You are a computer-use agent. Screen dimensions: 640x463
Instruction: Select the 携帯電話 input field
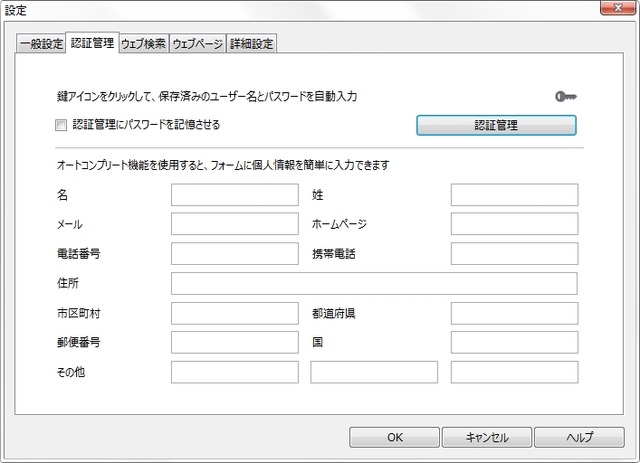coord(514,254)
